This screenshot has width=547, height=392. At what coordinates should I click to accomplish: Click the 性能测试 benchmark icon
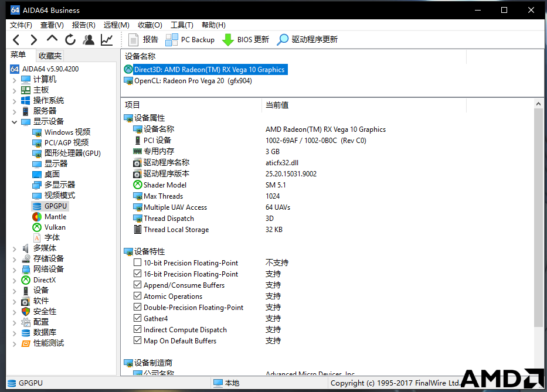(x=26, y=343)
